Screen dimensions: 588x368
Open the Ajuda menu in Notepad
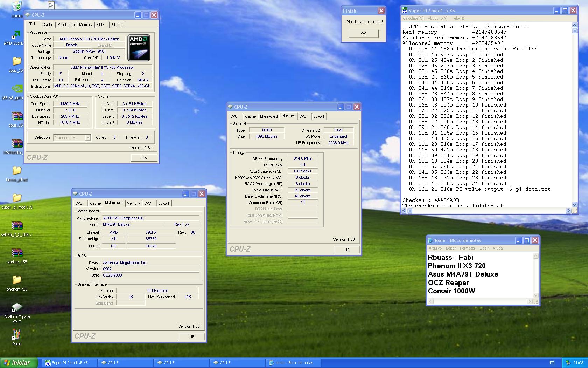click(x=498, y=248)
